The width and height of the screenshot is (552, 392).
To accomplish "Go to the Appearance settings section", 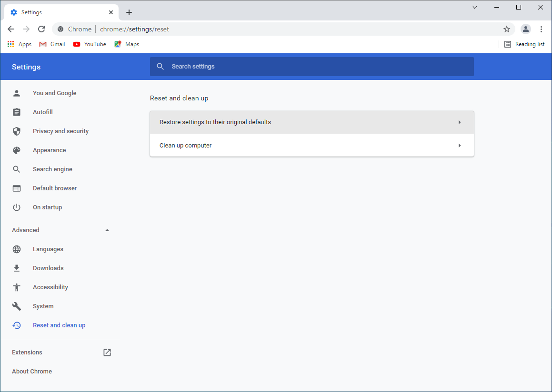I will click(49, 150).
